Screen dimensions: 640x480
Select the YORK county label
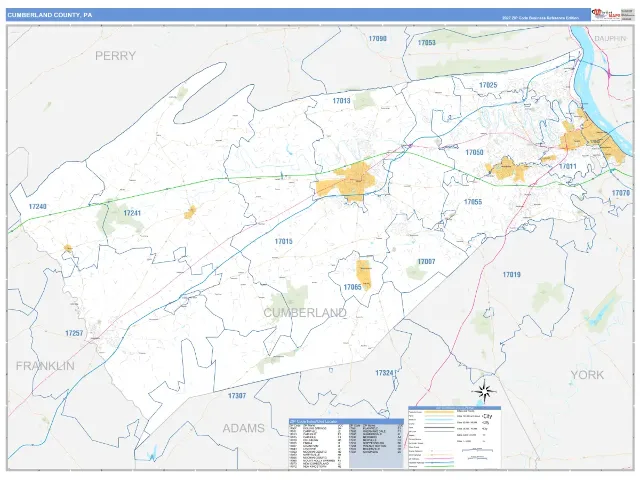point(587,375)
